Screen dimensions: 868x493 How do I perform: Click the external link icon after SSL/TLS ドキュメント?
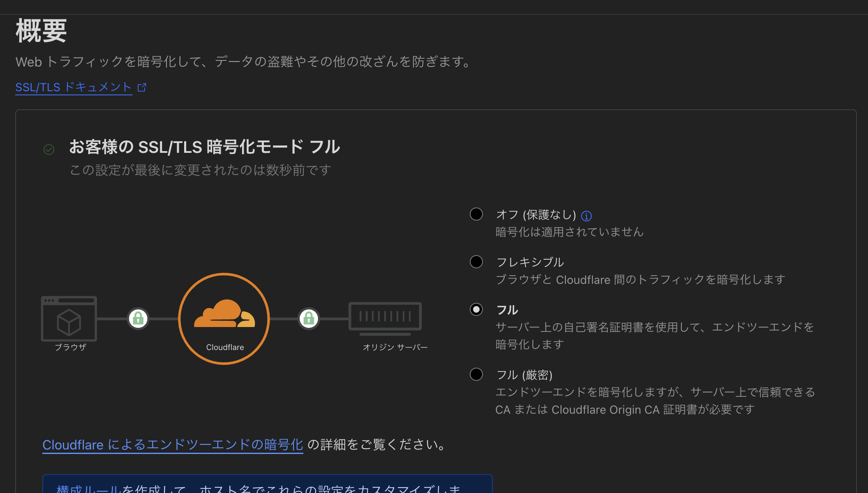[x=142, y=87]
